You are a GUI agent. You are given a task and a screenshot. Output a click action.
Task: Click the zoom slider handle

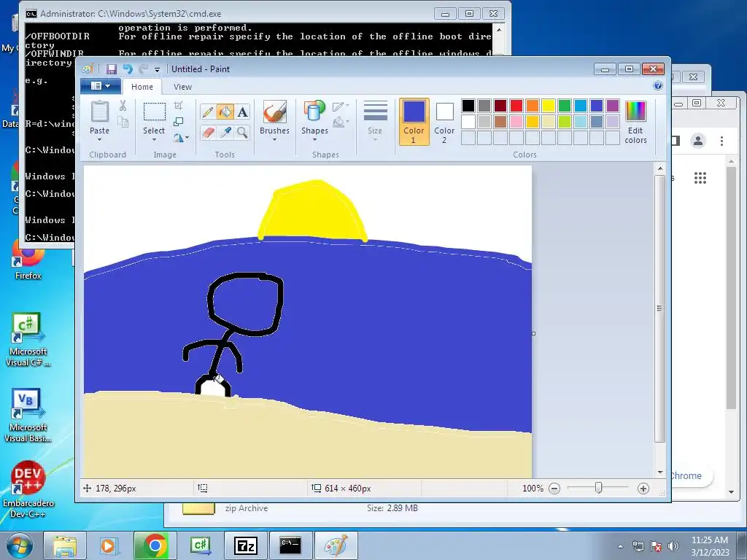tap(598, 488)
